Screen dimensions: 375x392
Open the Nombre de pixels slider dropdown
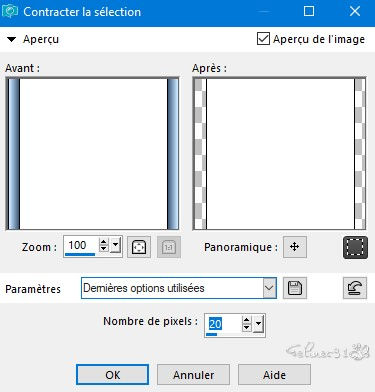(259, 324)
